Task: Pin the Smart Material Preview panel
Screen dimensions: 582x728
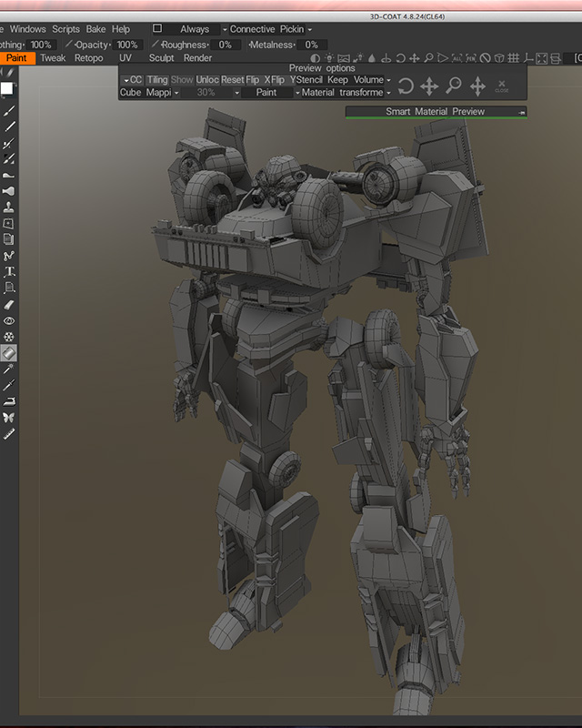Action: [x=522, y=112]
